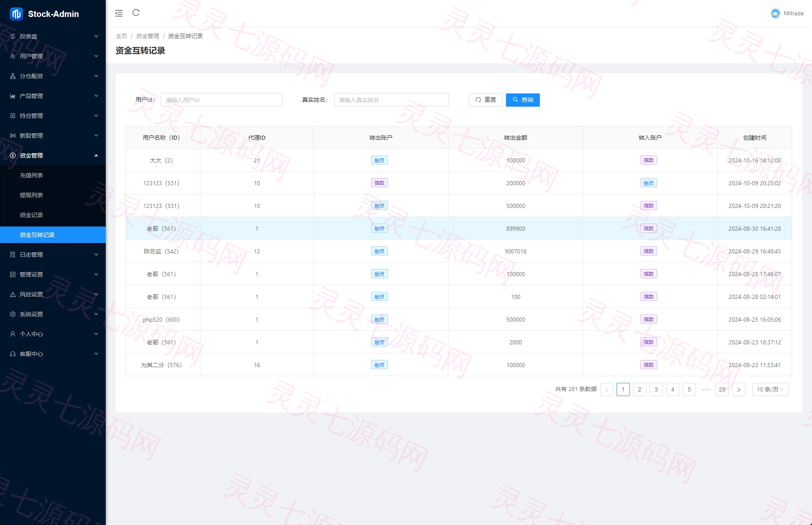
Task: Open 提现列表 submenu item
Action: pyautogui.click(x=53, y=195)
